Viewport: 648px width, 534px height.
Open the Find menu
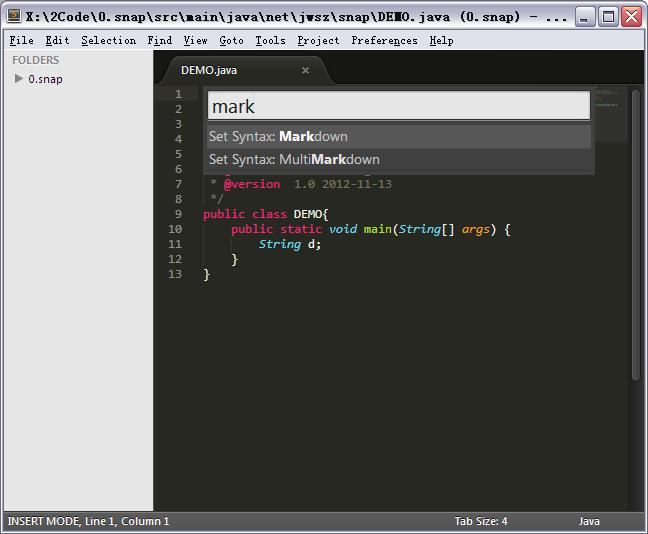pos(160,41)
